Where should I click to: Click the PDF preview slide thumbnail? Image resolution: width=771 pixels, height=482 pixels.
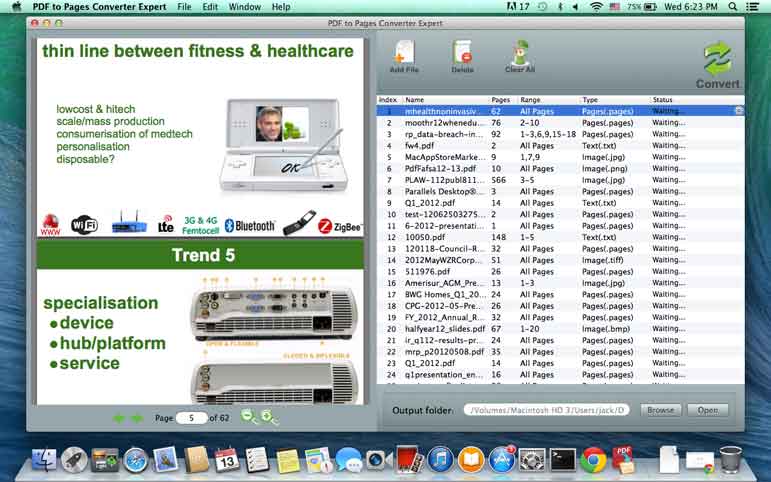tap(200, 221)
